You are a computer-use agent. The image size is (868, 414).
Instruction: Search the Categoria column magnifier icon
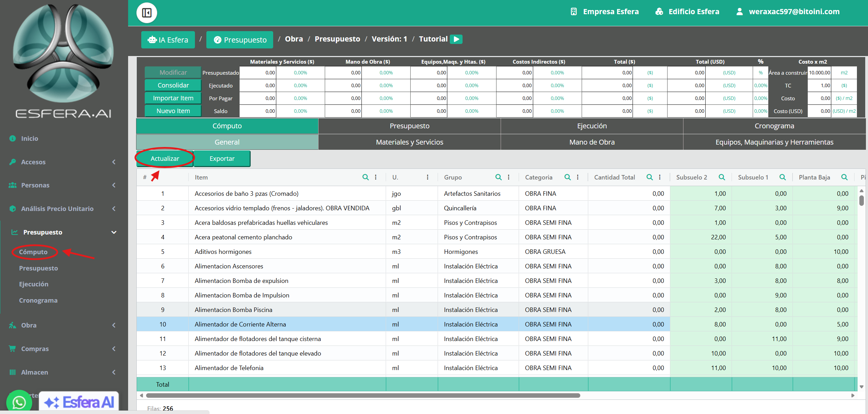(567, 177)
